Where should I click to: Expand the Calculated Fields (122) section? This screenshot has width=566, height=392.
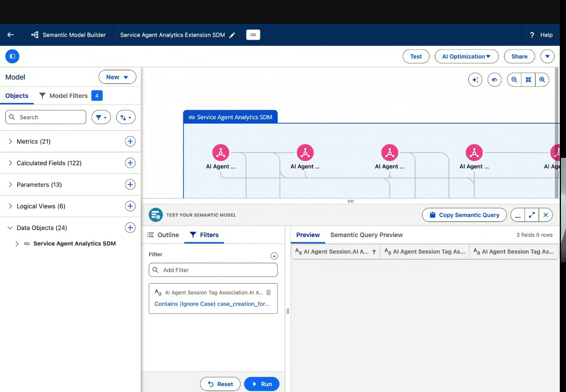tap(10, 163)
